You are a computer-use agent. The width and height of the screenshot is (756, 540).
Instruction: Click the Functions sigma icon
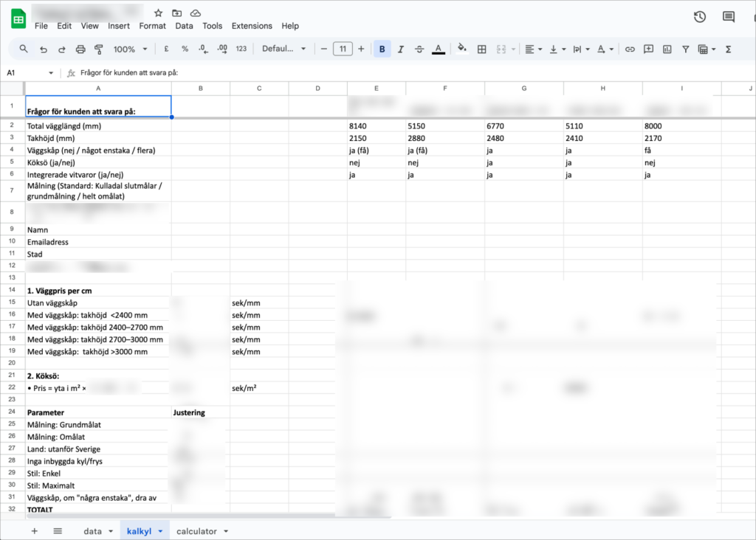click(728, 49)
